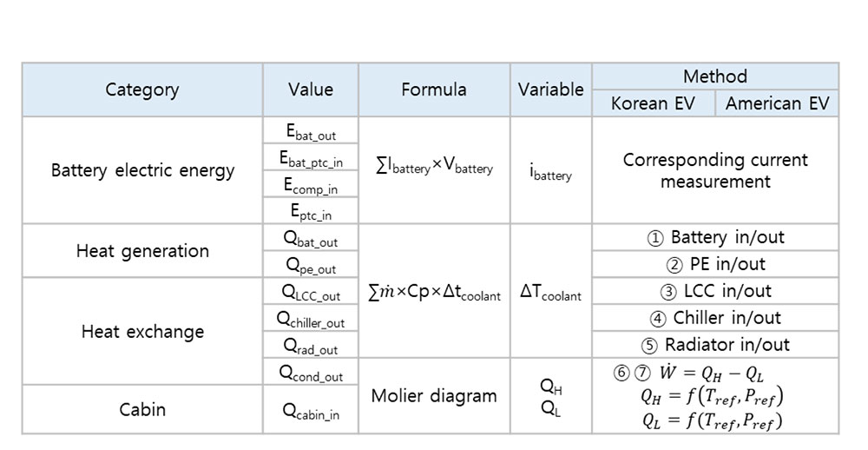Select the Heat exchange category cell
This screenshot has height=450, width=868.
click(142, 331)
